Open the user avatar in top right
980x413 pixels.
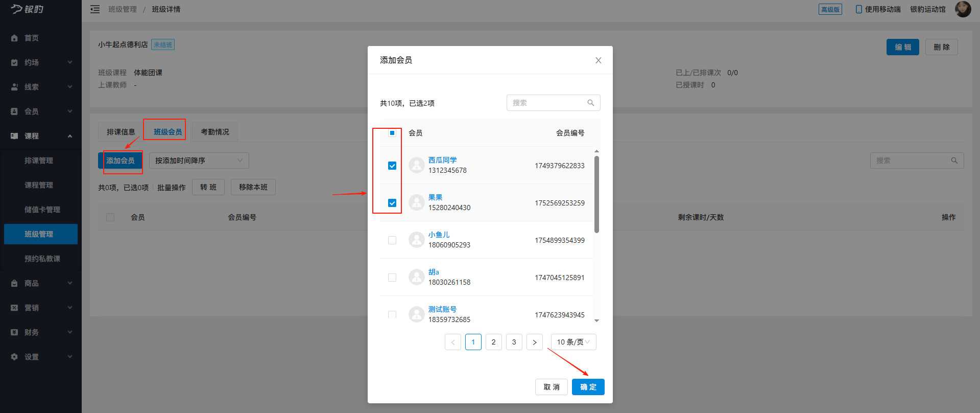tap(963, 9)
